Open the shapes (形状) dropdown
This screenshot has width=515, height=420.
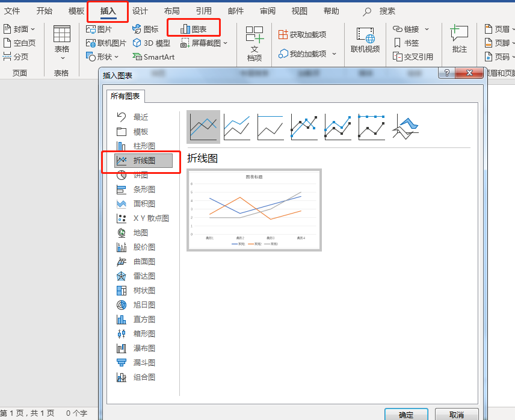click(102, 57)
